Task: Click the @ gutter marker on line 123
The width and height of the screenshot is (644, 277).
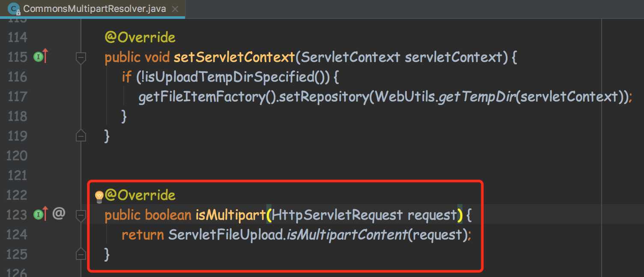Action: 59,213
